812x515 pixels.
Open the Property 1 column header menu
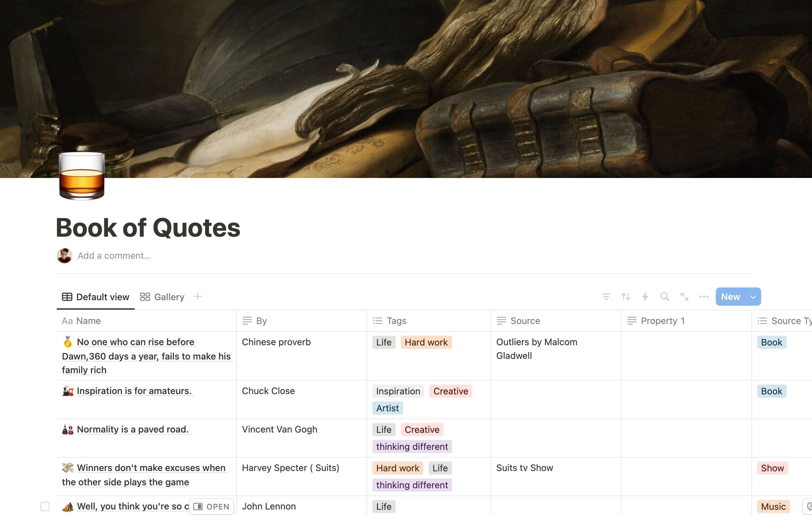(x=686, y=321)
